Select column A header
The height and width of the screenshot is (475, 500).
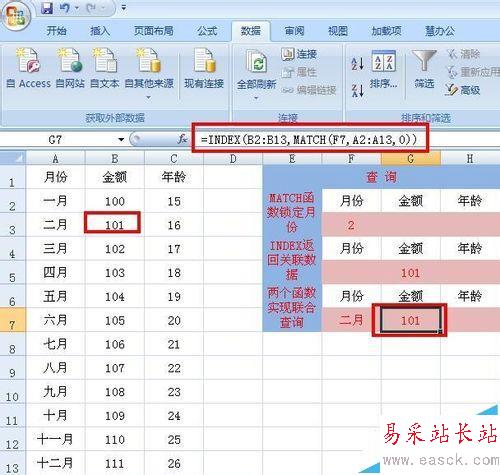55,158
